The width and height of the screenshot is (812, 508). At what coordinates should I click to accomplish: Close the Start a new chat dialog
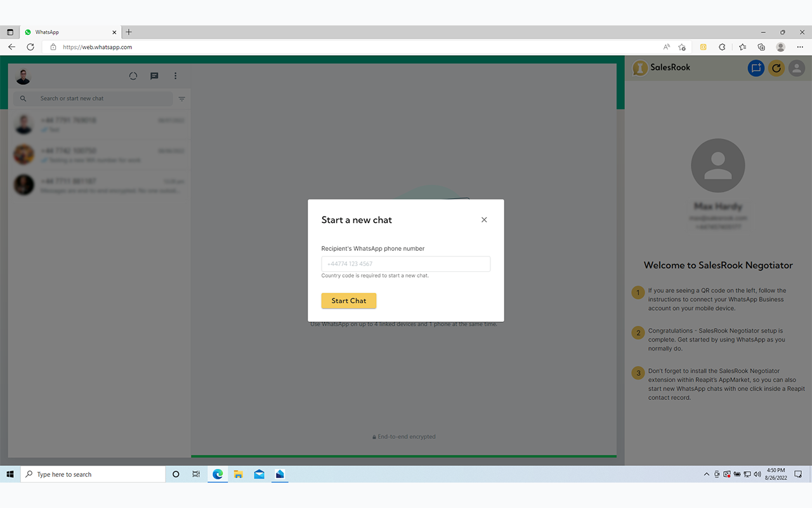tap(484, 220)
